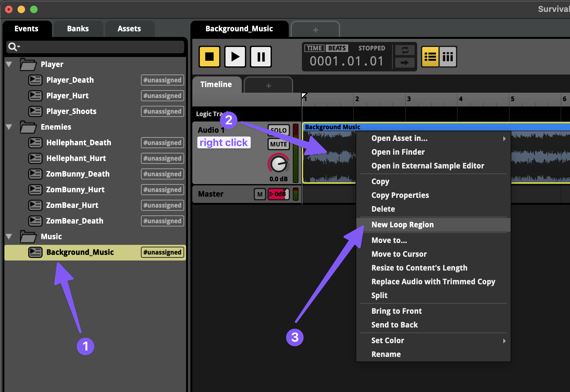Click the Play button in transport
Screen dimensions: 570x392
235,57
